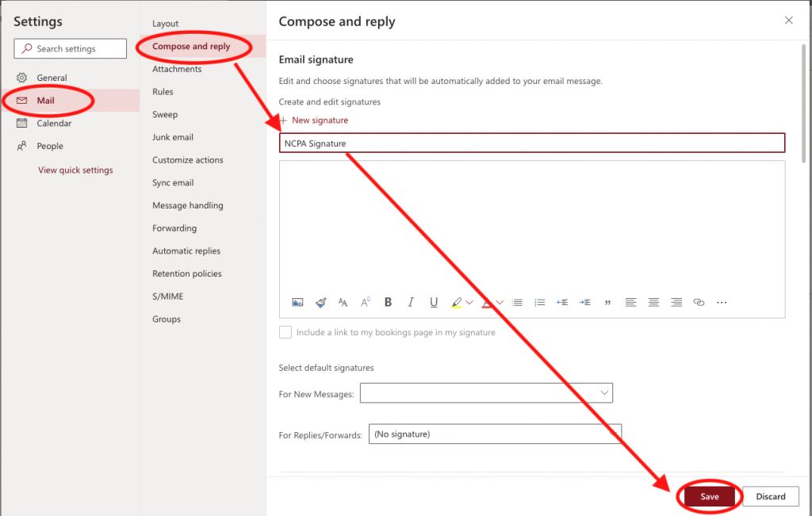Open the For Replies/Forwards signature dropdown
Image resolution: width=812 pixels, height=516 pixels.
click(495, 434)
